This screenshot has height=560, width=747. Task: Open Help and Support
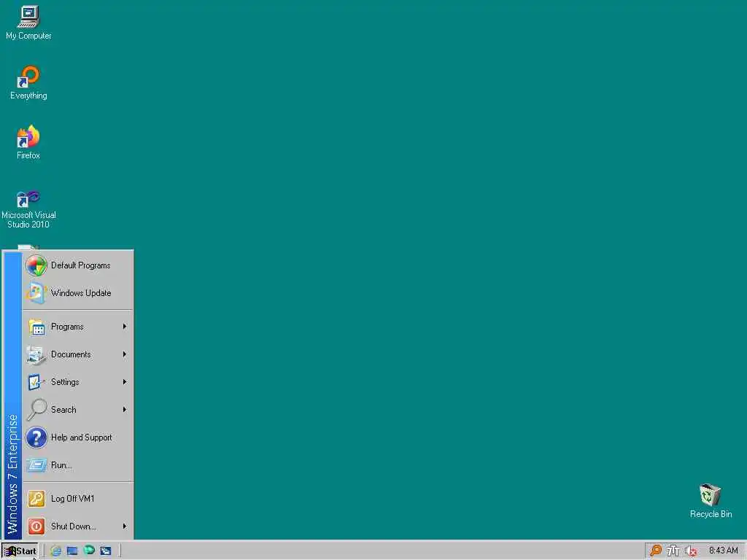(x=78, y=437)
